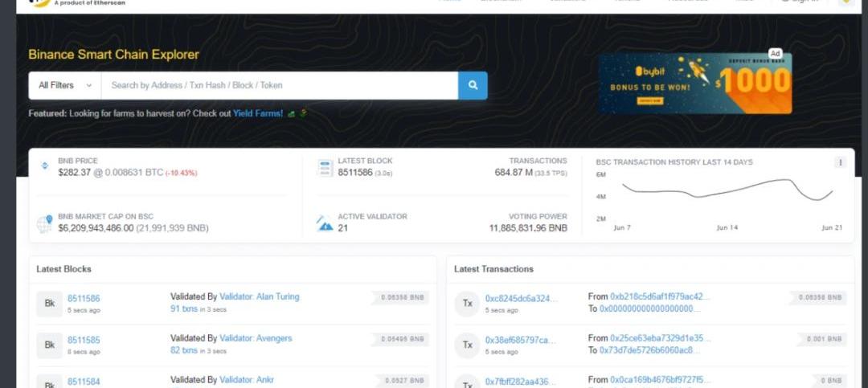Open the Yield Farms featured link
The width and height of the screenshot is (868, 388).
pyautogui.click(x=257, y=113)
